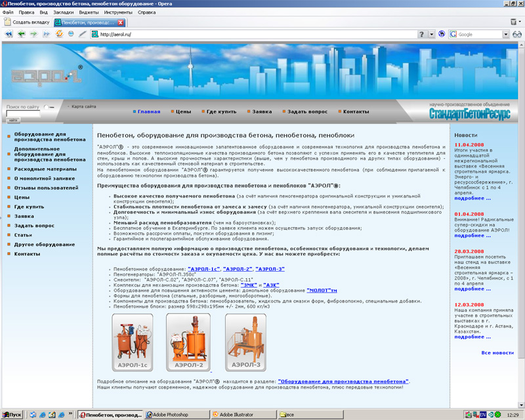This screenshot has height=420, width=525.
Task: Click the АЭРОЛ-2 product thumbnail
Action: tap(188, 343)
